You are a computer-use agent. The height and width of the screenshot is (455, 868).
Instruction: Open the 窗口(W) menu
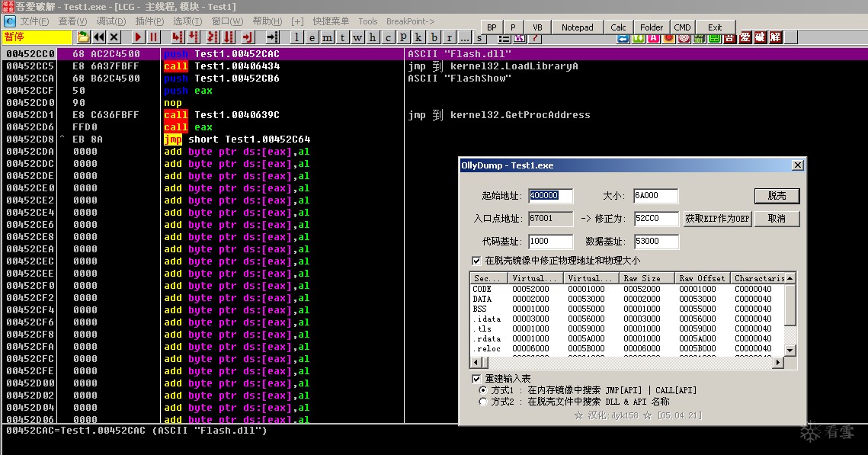click(227, 21)
